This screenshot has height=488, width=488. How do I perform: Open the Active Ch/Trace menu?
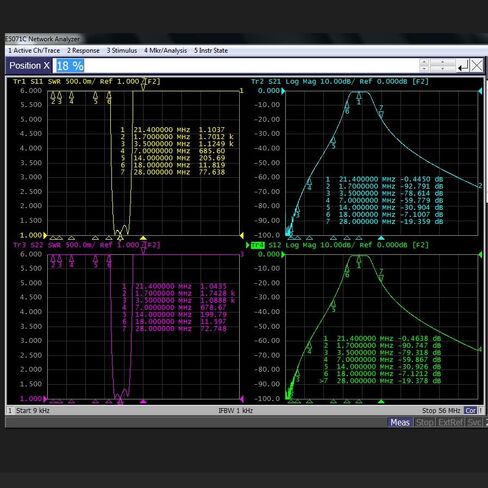tap(34, 51)
